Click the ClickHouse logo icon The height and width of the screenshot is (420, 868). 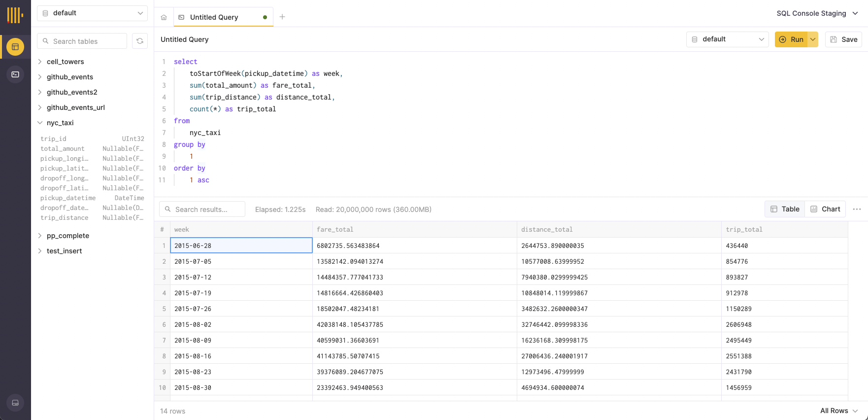tap(15, 15)
